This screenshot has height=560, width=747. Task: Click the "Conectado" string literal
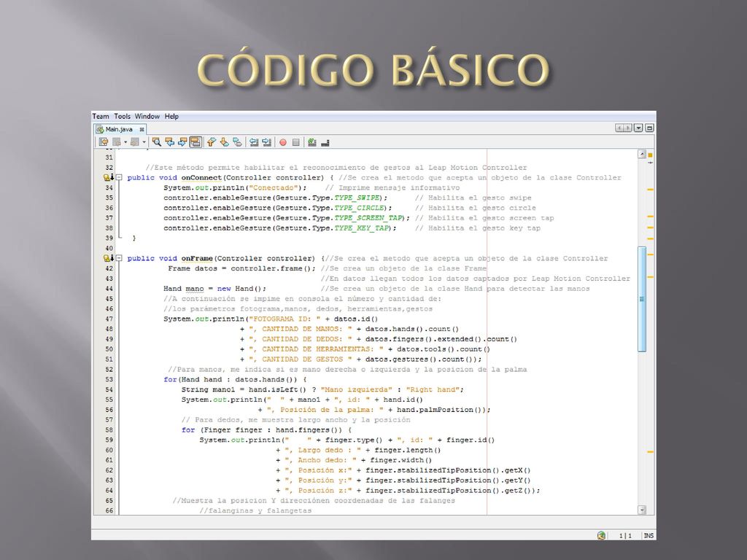[x=274, y=187]
